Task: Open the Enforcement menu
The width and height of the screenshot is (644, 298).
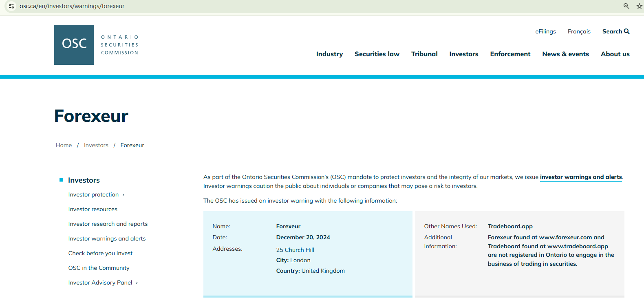Action: (x=510, y=54)
